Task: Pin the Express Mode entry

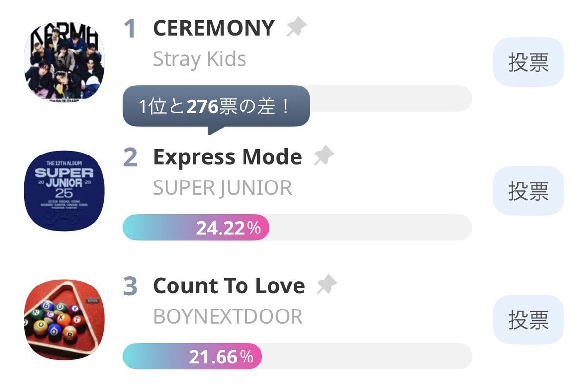Action: pos(324,156)
